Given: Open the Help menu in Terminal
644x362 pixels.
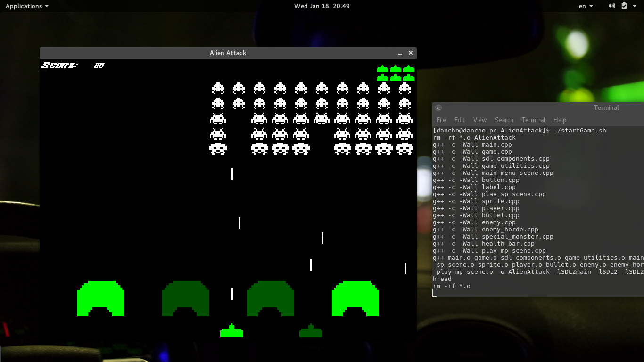Looking at the screenshot, I should [560, 120].
